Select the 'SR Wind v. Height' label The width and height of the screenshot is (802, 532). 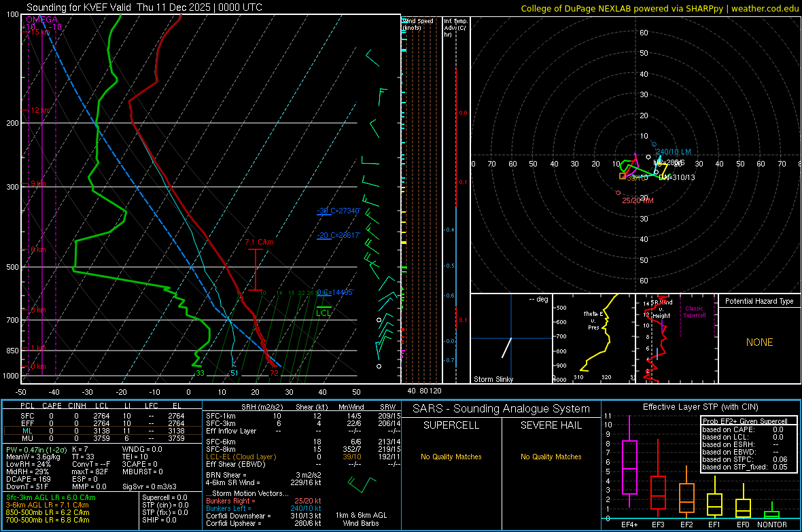click(661, 309)
